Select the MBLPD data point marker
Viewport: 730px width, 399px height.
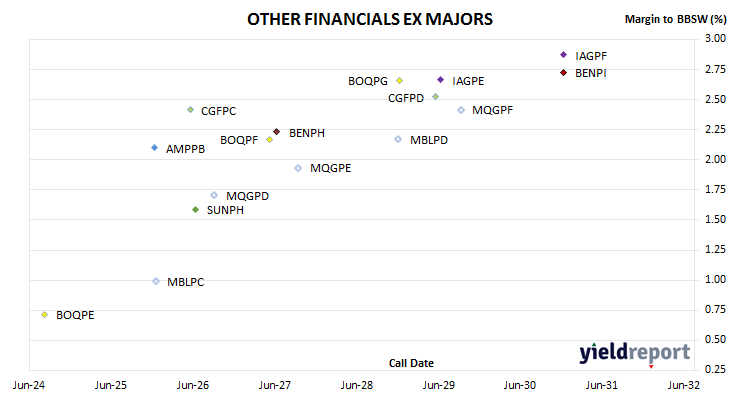(398, 139)
